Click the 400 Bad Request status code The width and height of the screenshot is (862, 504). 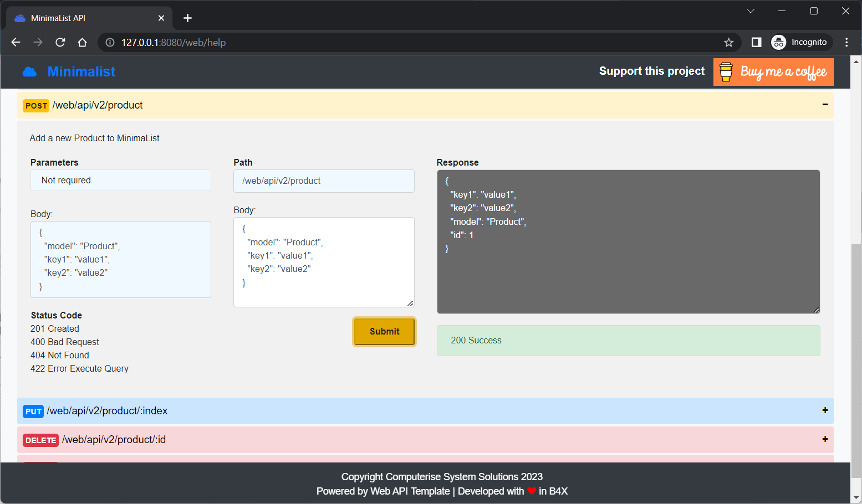point(65,342)
